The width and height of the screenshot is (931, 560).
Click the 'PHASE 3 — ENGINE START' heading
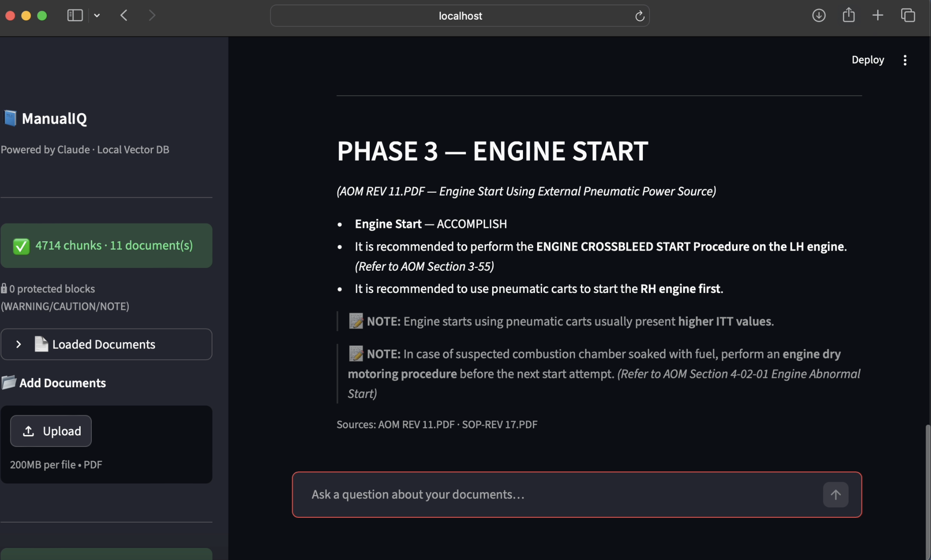(x=492, y=151)
